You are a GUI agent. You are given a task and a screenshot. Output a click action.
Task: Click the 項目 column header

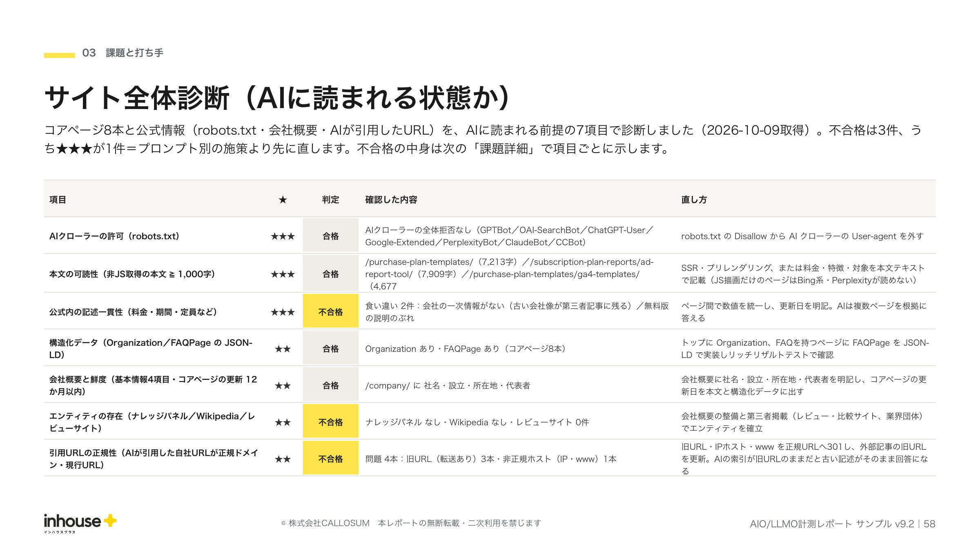pos(58,200)
